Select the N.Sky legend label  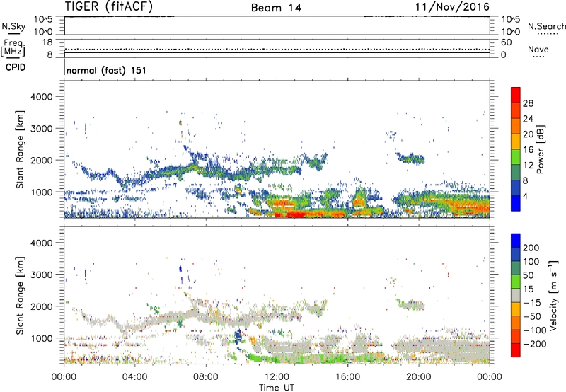point(13,26)
